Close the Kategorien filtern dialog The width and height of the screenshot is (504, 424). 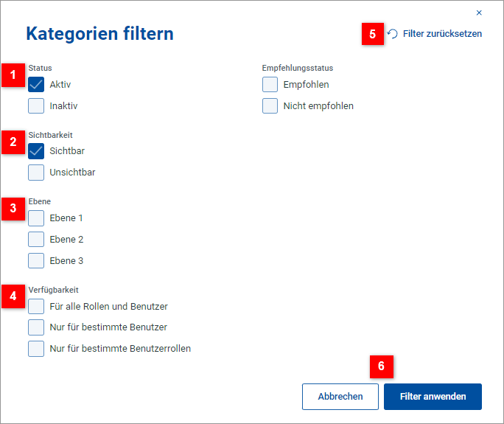[479, 13]
